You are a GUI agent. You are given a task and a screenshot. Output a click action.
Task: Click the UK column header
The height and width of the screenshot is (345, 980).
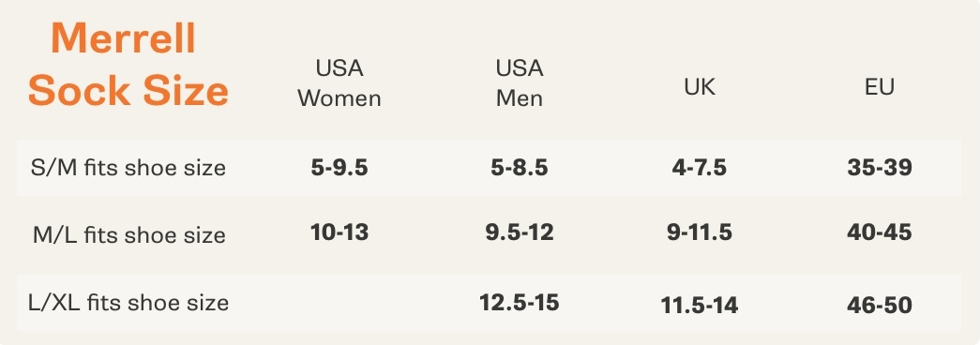700,87
